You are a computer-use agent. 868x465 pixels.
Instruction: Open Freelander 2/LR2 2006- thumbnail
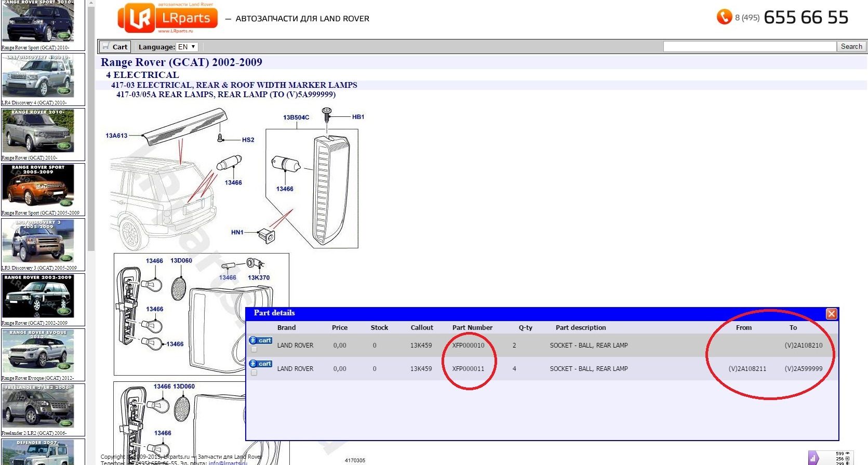tap(38, 407)
